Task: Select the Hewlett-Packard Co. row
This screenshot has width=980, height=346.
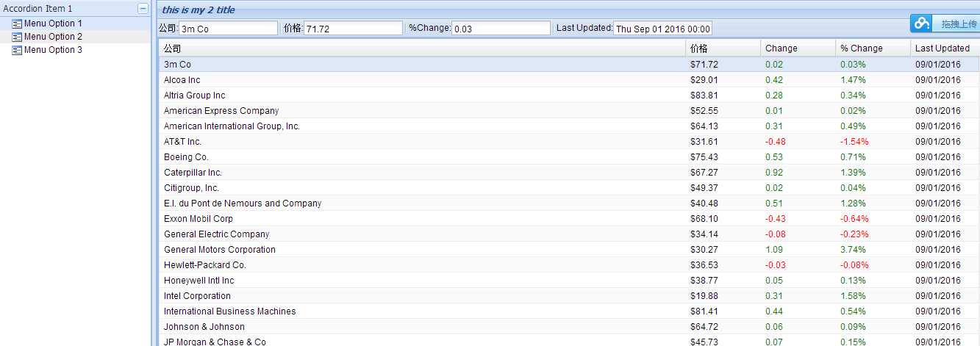Action: click(x=569, y=265)
